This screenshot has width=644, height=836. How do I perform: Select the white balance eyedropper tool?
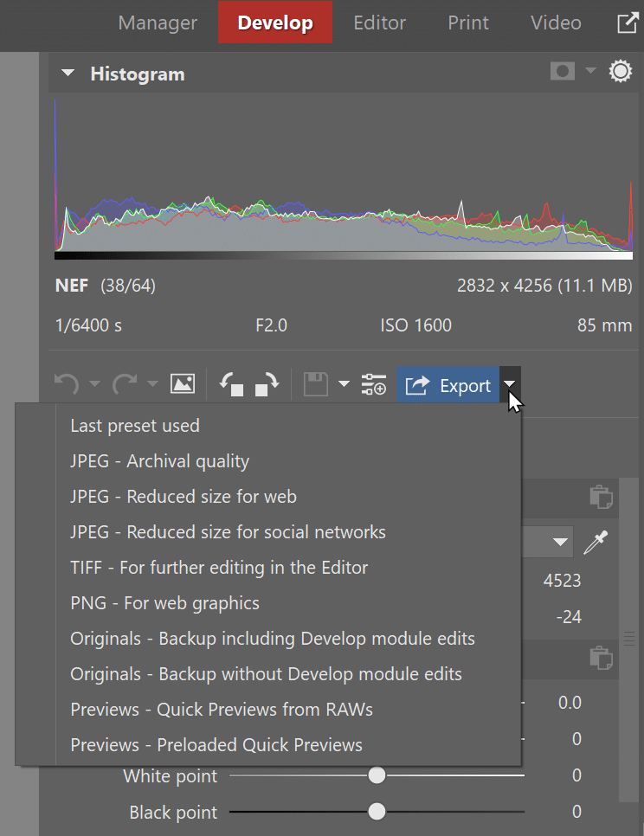596,543
